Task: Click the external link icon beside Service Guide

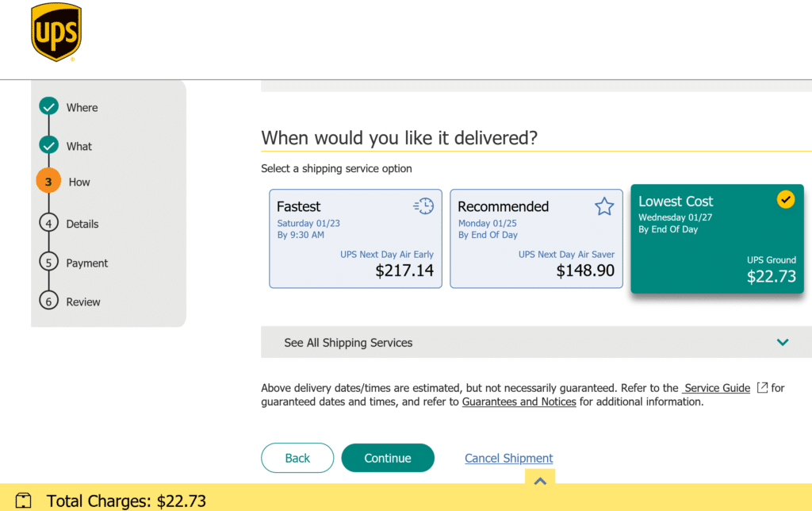Action: (x=762, y=388)
